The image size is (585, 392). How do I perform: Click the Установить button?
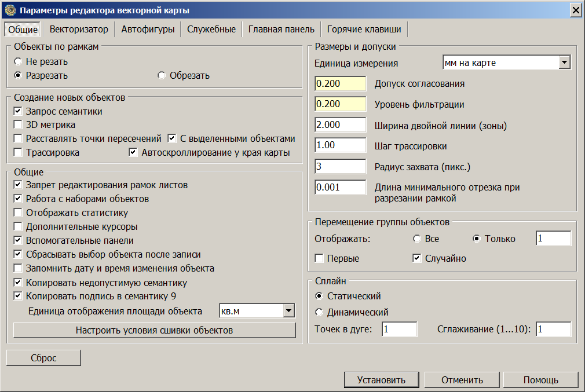point(381,380)
